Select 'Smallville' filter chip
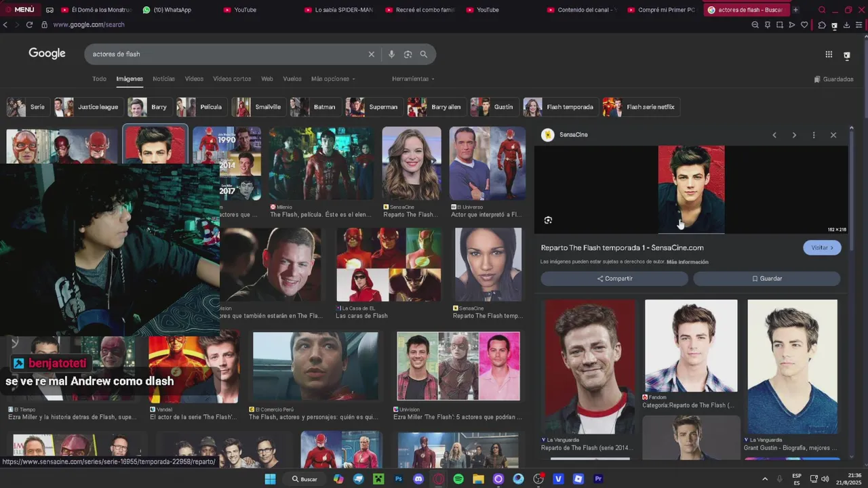 click(x=258, y=107)
